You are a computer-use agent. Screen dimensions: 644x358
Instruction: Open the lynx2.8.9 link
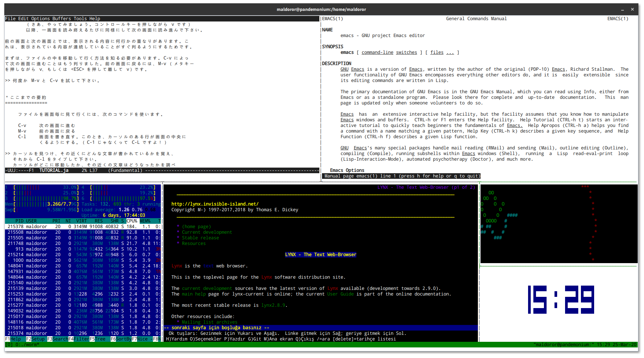pyautogui.click(x=273, y=305)
